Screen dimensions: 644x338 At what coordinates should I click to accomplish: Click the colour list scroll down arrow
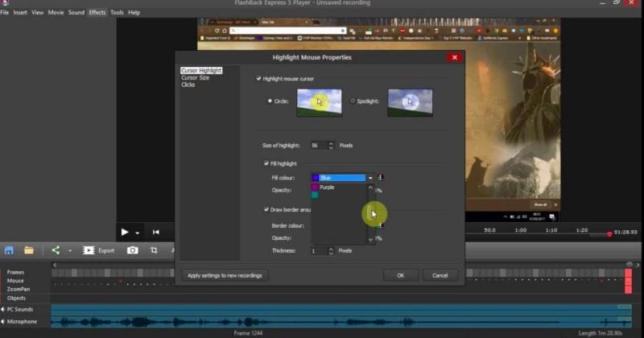[370, 240]
